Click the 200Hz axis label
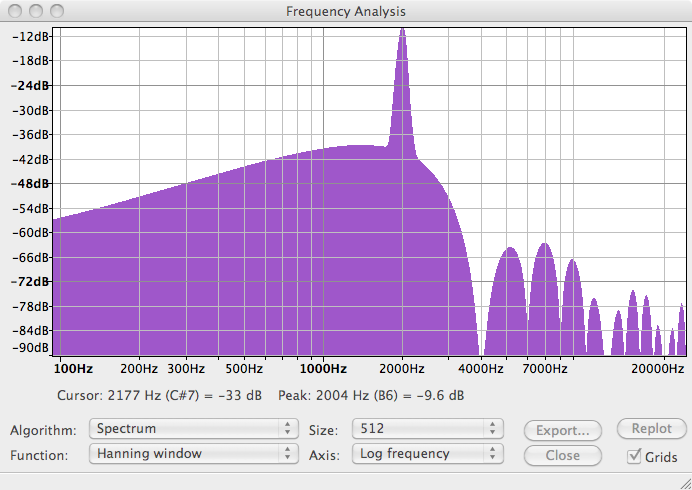 139,369
